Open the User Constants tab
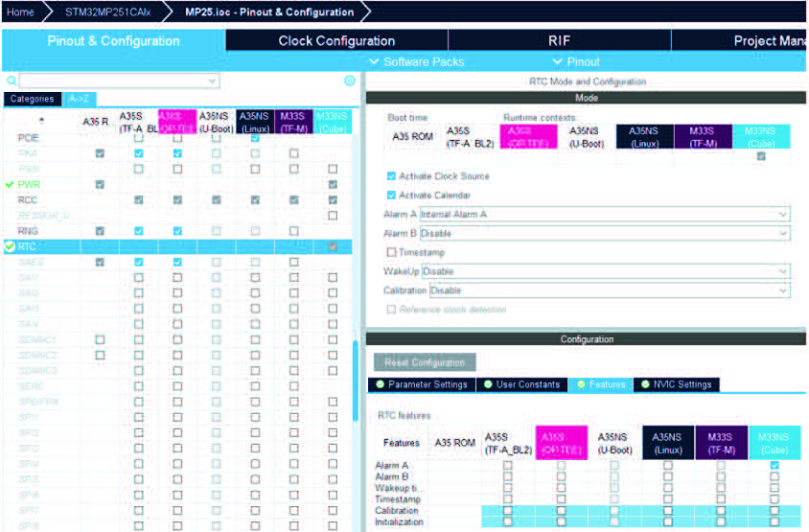The width and height of the screenshot is (809, 532). click(x=521, y=384)
